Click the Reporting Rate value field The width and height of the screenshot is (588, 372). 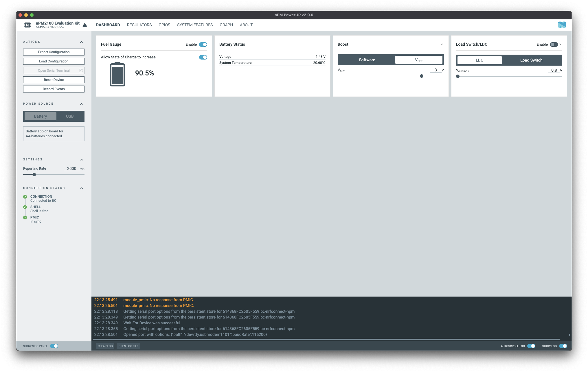pos(71,169)
